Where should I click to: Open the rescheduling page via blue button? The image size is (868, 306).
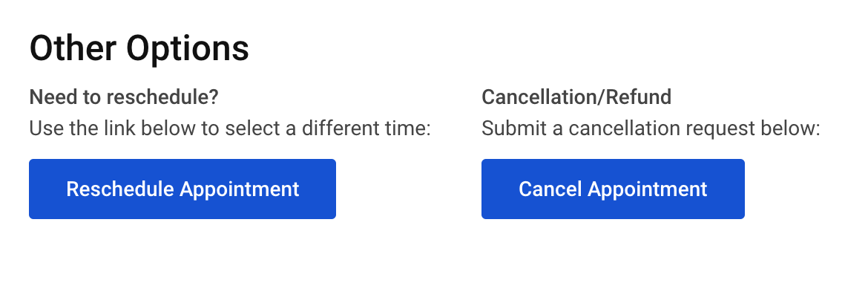182,189
